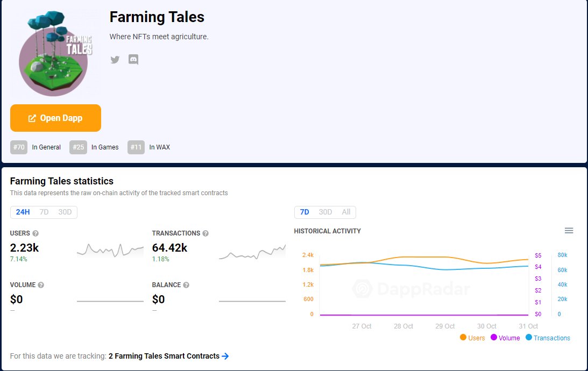
Task: Select the 24H statistics tab
Action: point(23,212)
